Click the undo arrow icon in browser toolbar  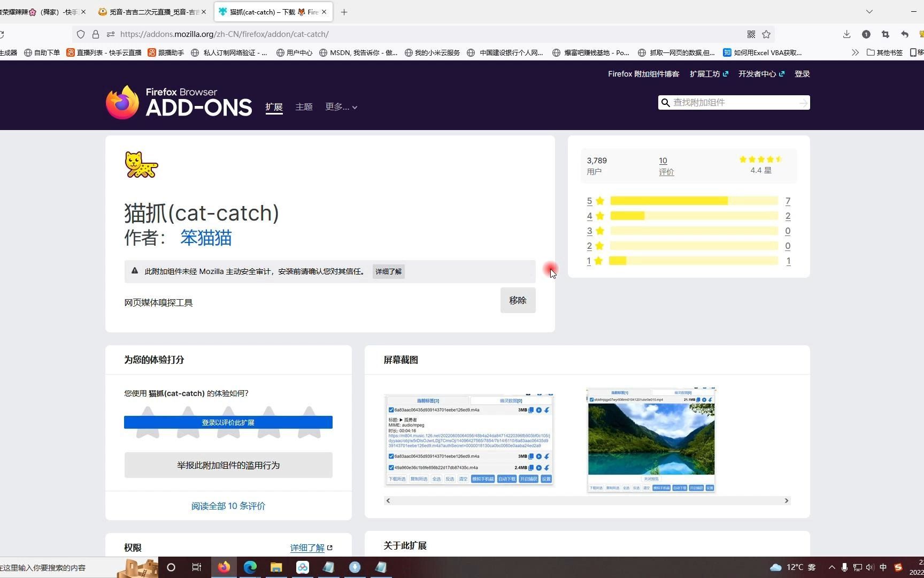point(905,34)
